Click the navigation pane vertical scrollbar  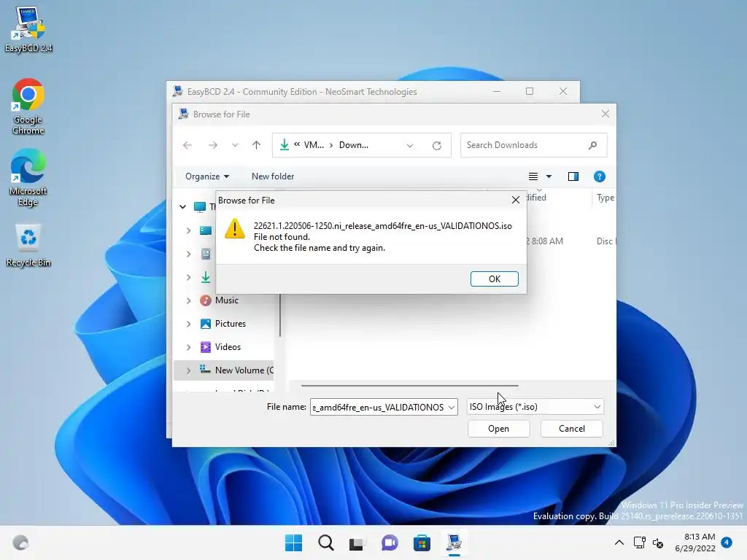click(279, 314)
